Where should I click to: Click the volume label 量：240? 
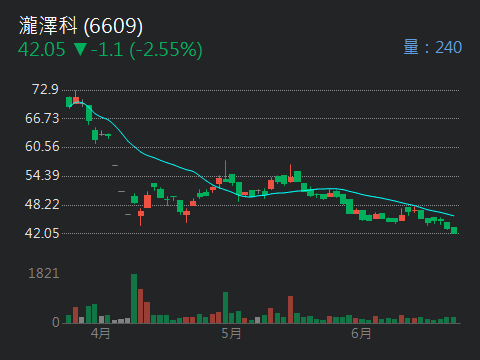[x=432, y=47]
